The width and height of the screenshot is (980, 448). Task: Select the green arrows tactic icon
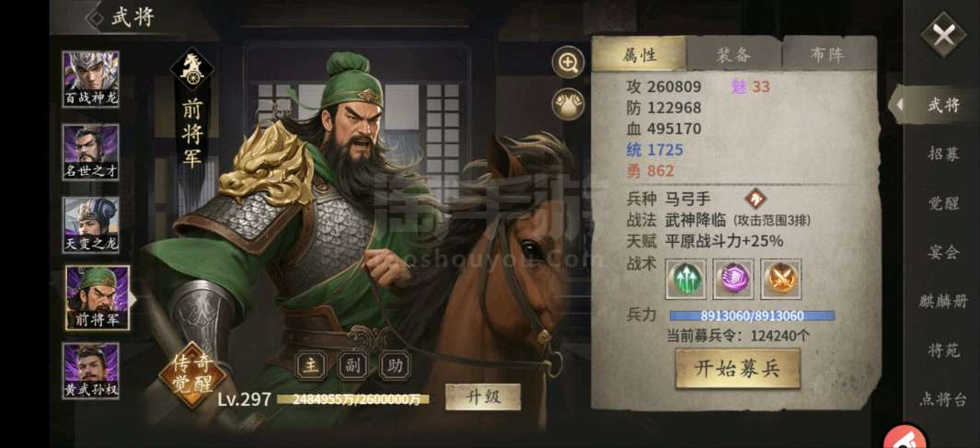click(x=686, y=279)
